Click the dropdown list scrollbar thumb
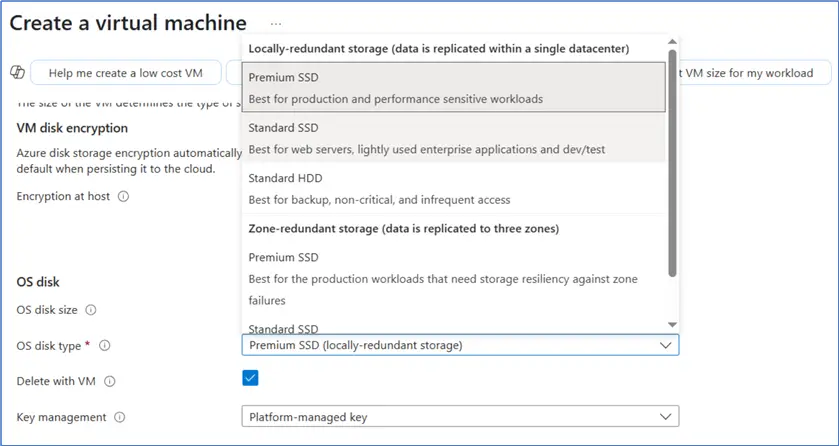Viewport: 839px width, 446px height. tap(673, 160)
